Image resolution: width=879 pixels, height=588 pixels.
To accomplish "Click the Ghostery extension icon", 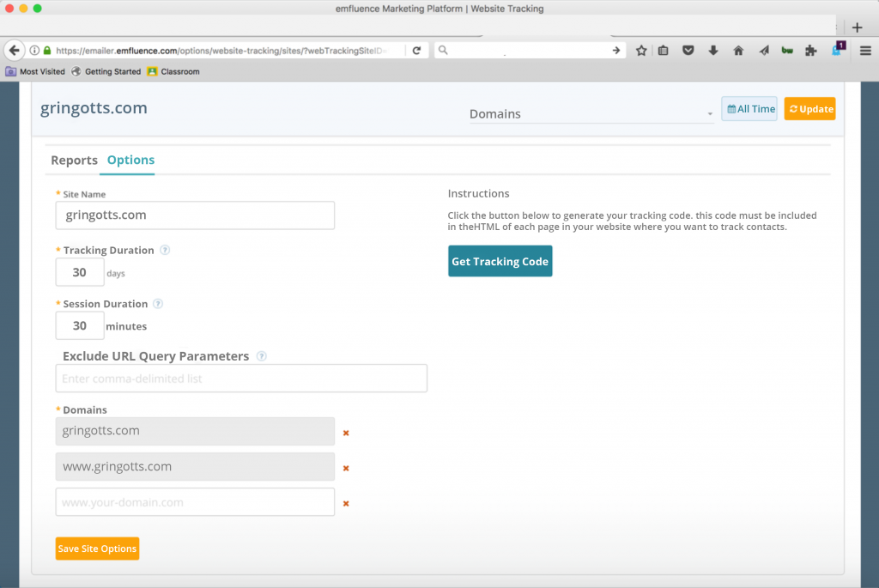I will pos(835,50).
